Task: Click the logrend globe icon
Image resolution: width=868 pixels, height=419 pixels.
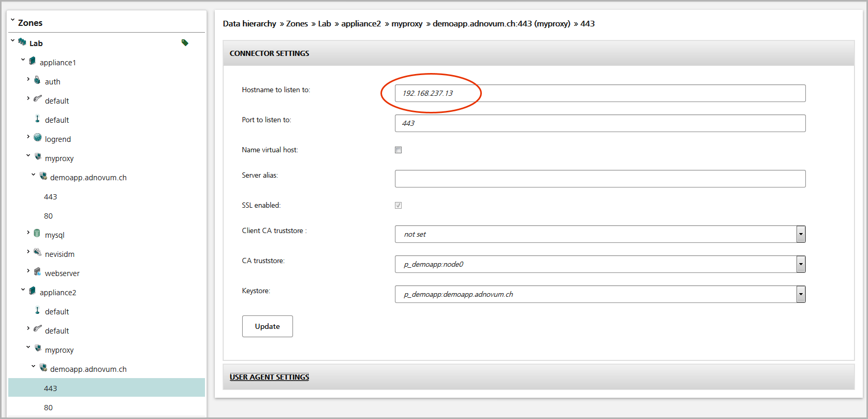Action: point(37,138)
